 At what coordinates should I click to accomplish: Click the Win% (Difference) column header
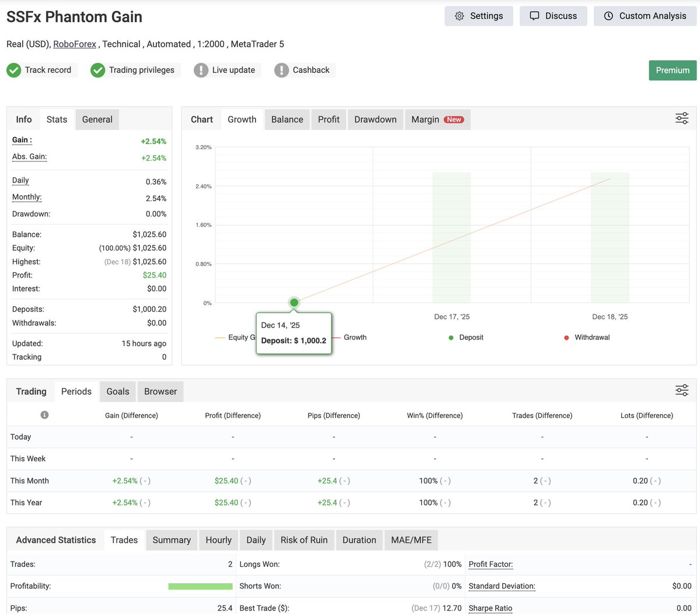pos(435,416)
